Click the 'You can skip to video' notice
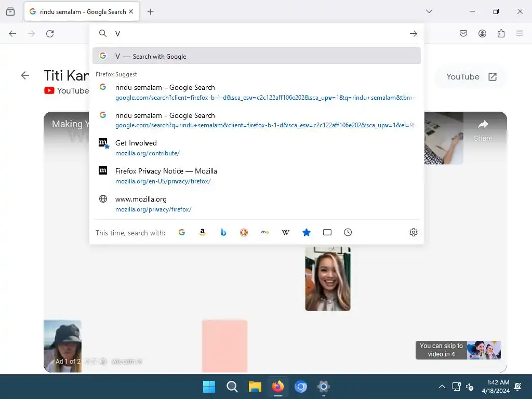This screenshot has height=399, width=532. pos(458,350)
